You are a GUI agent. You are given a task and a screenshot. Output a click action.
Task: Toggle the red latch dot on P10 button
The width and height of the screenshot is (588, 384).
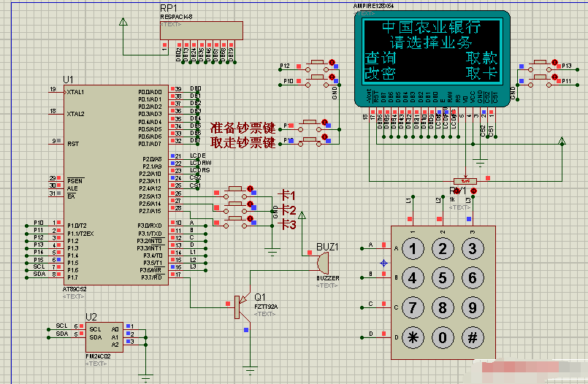pyautogui.click(x=332, y=77)
